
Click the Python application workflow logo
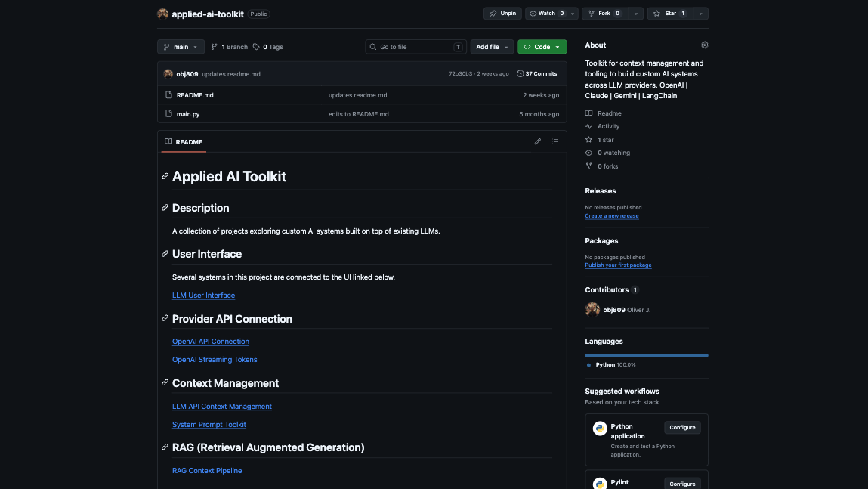(x=600, y=428)
